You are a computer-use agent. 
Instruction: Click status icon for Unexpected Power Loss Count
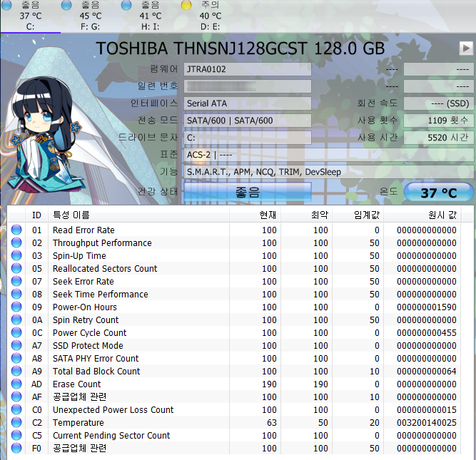tap(16, 409)
